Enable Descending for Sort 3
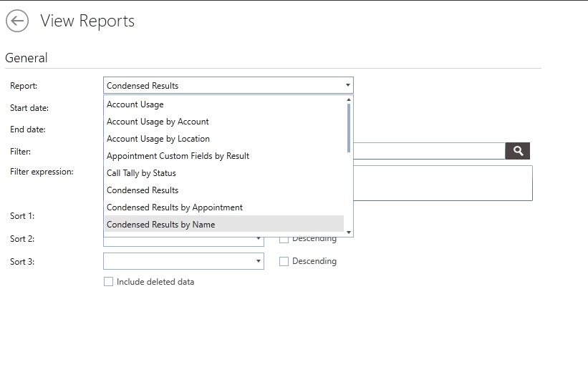This screenshot has height=372, width=588. pyautogui.click(x=284, y=261)
